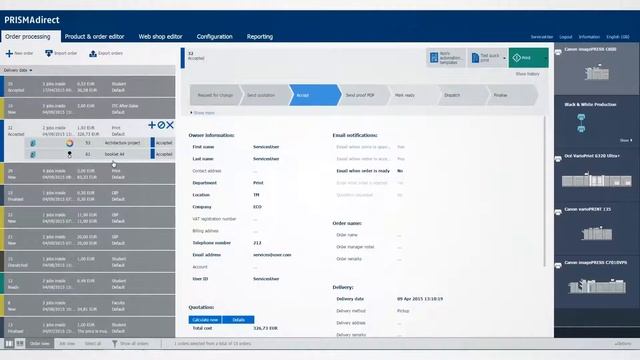640x360 pixels.
Task: Click the black-and-white icon on the booklet A4 job
Action: [69, 154]
